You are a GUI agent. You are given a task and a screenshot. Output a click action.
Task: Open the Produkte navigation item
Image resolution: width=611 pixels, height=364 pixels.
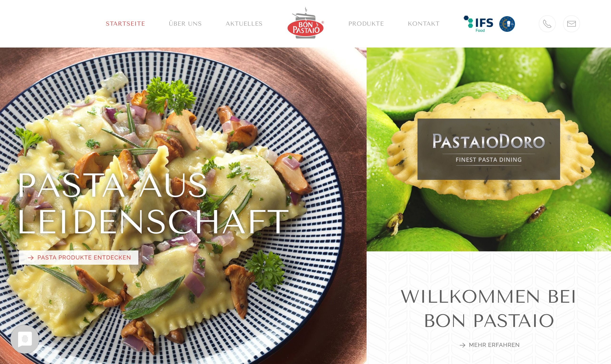pos(366,24)
